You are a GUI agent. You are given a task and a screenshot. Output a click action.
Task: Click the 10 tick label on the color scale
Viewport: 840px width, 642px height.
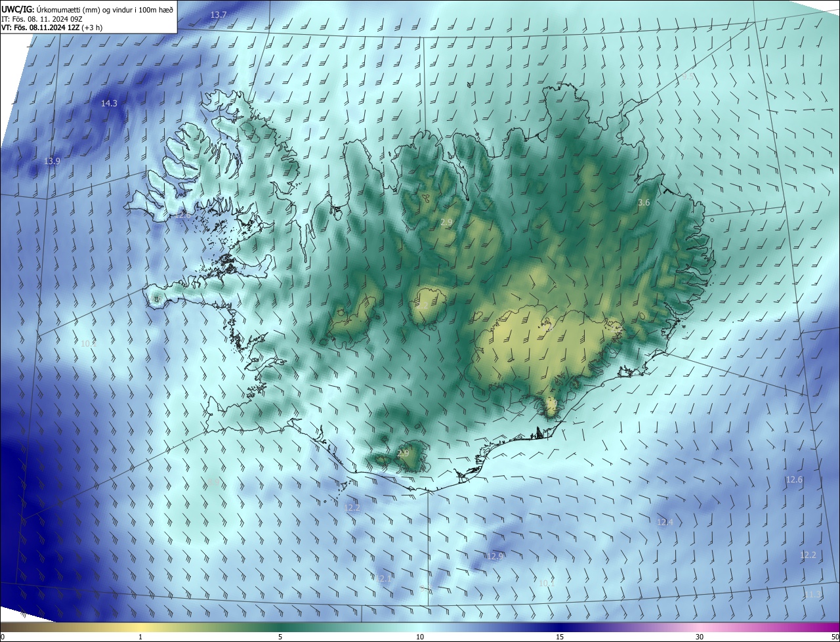pyautogui.click(x=420, y=637)
